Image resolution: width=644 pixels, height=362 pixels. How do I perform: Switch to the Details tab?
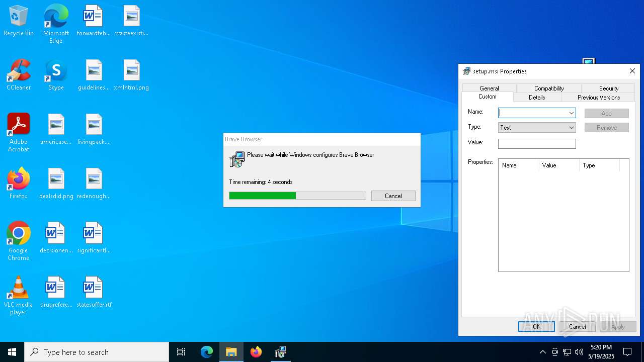pos(537,97)
